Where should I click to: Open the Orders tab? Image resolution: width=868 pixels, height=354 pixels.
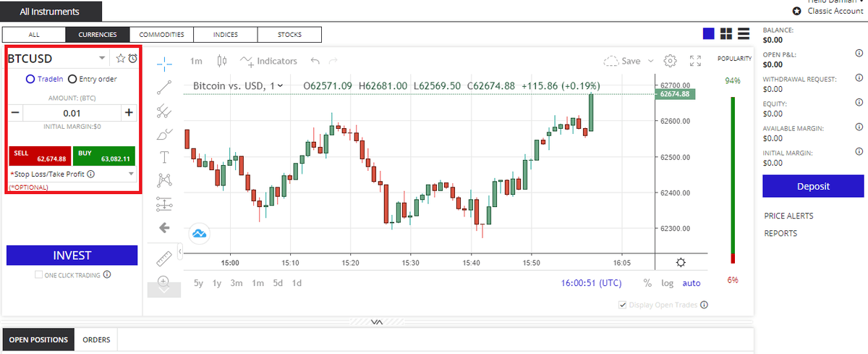coord(96,340)
